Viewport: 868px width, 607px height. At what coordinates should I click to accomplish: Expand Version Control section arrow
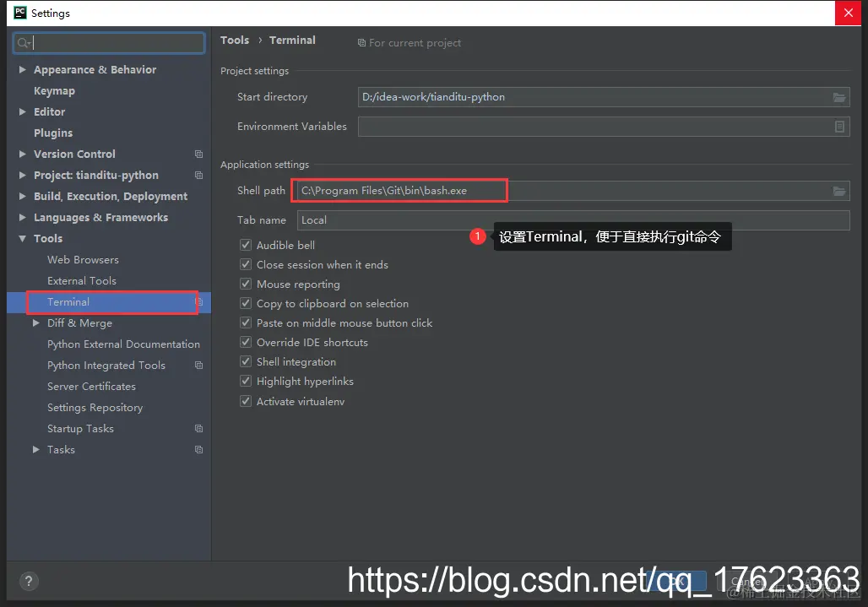[23, 154]
